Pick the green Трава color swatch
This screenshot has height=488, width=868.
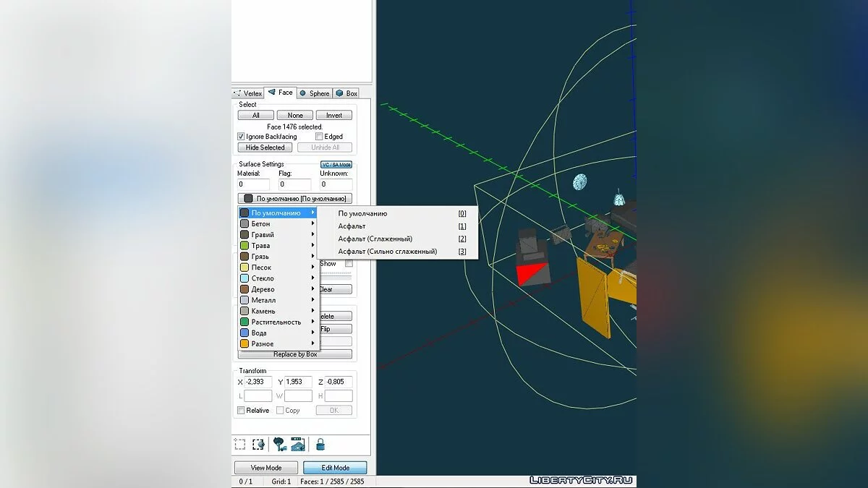tap(244, 246)
